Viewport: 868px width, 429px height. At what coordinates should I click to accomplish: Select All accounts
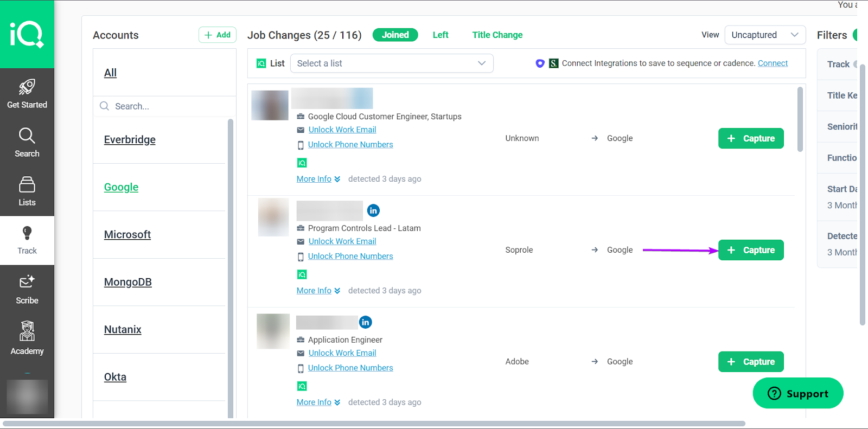(110, 73)
